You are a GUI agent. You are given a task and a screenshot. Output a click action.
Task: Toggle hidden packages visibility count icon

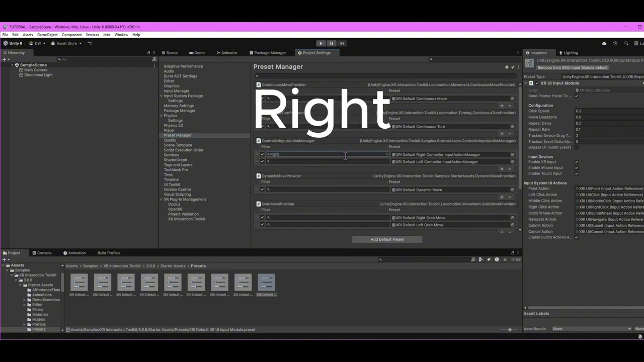(x=516, y=259)
